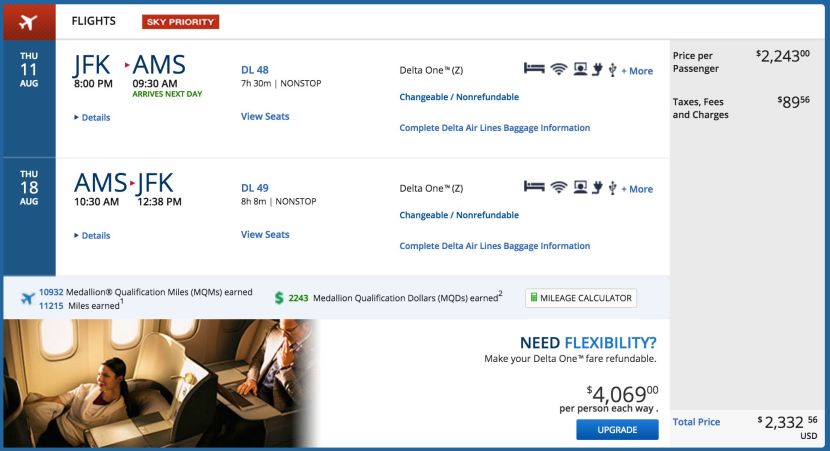Click the personal video screen icon for DL 49
Viewport: 830px width, 451px height.
click(580, 187)
